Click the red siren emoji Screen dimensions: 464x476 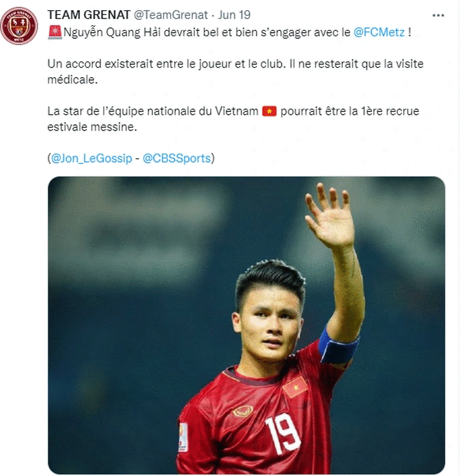(54, 31)
